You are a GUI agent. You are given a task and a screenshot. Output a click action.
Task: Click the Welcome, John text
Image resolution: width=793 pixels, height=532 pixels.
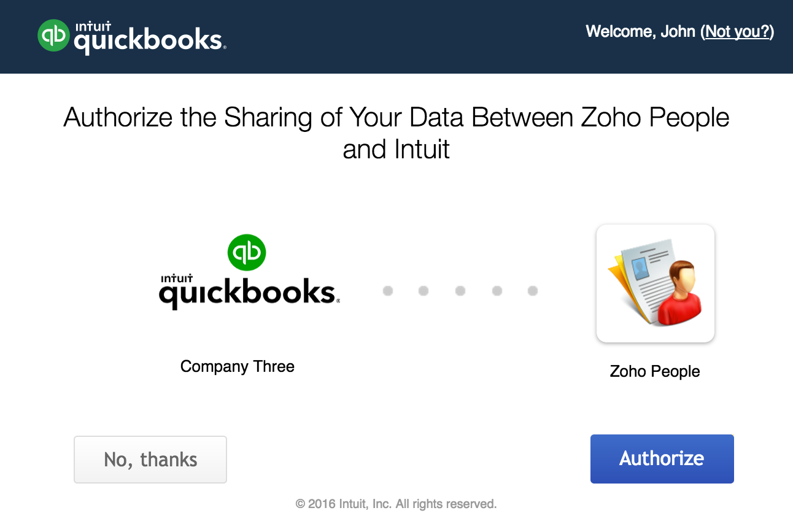click(x=641, y=31)
